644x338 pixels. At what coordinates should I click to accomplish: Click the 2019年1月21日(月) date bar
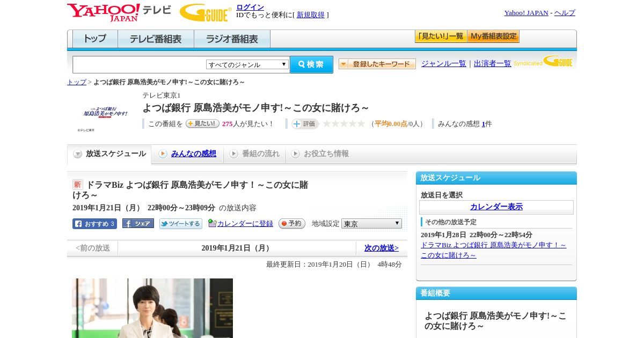click(x=237, y=248)
